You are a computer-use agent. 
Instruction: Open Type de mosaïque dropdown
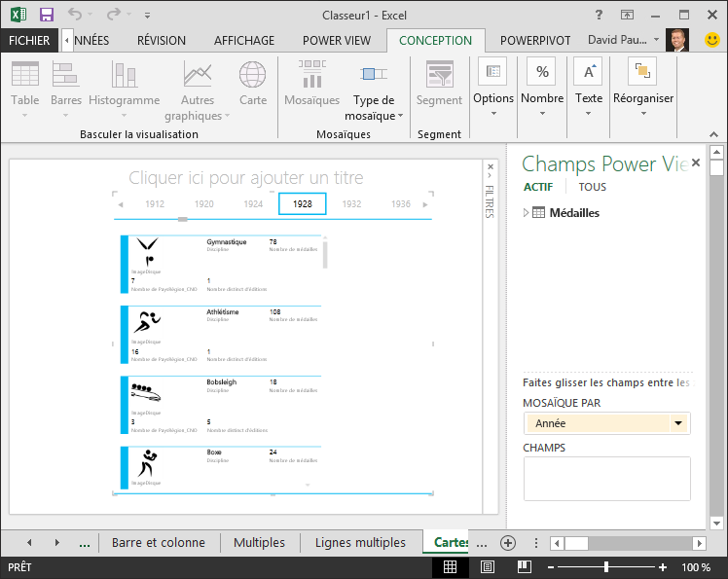point(374,90)
